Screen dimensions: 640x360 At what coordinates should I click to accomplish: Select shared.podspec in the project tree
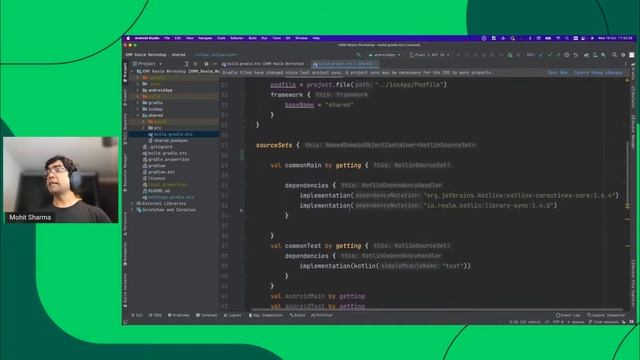click(x=168, y=140)
